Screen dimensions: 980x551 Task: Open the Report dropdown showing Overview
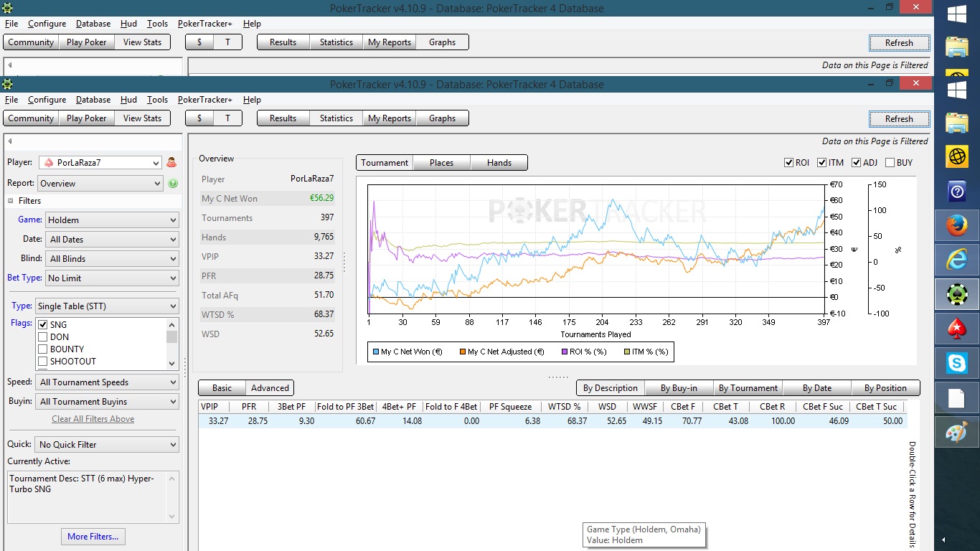click(x=100, y=184)
